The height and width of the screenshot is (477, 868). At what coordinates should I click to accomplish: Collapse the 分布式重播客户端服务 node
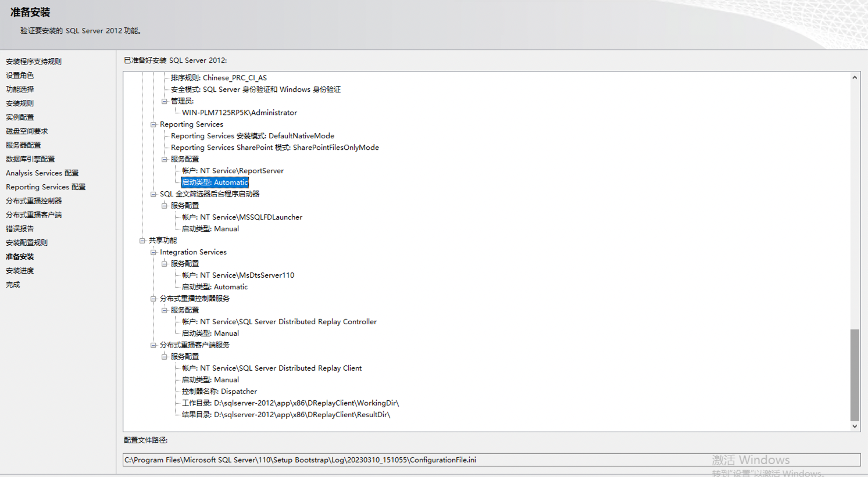[x=153, y=345]
